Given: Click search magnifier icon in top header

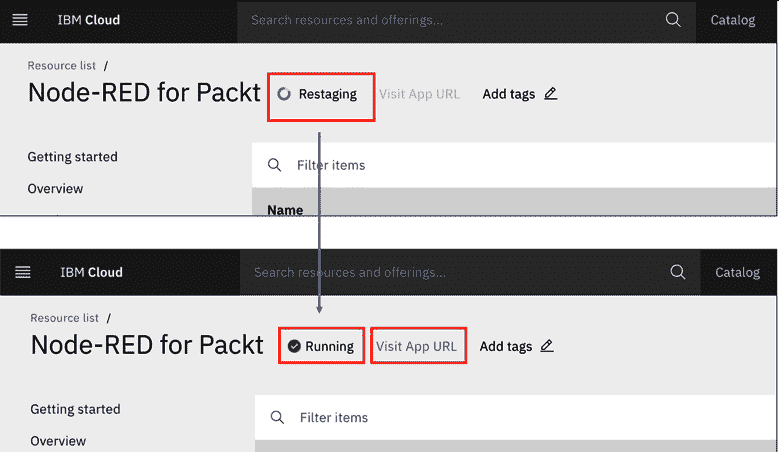Looking at the screenshot, I should 673,20.
